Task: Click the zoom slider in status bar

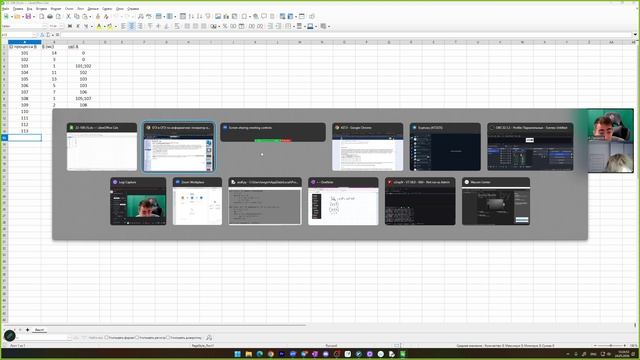Action: click(610, 345)
